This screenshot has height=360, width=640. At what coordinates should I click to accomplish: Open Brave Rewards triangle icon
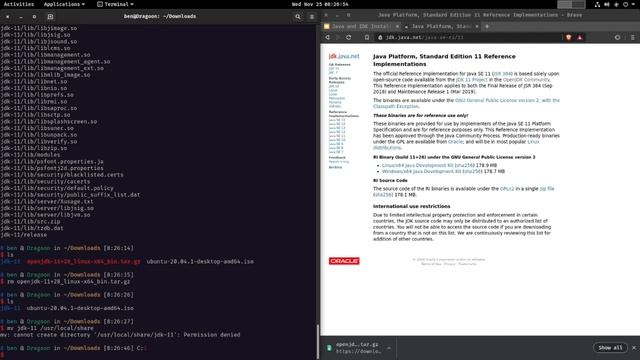[580, 38]
